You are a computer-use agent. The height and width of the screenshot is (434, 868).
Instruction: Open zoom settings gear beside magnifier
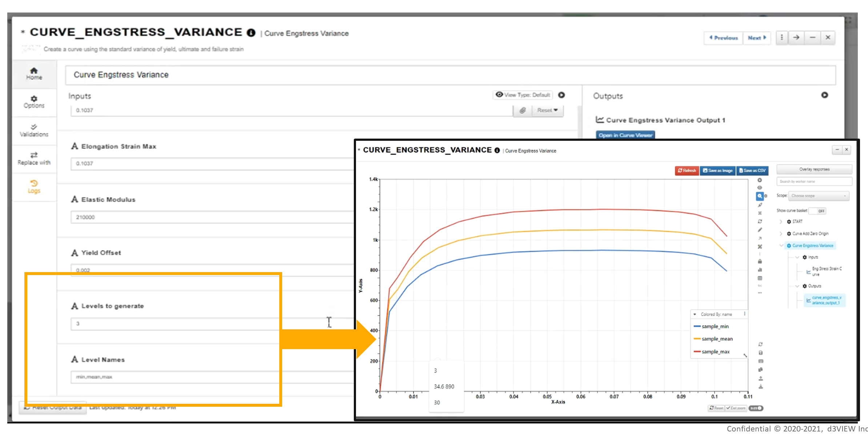[x=766, y=196]
